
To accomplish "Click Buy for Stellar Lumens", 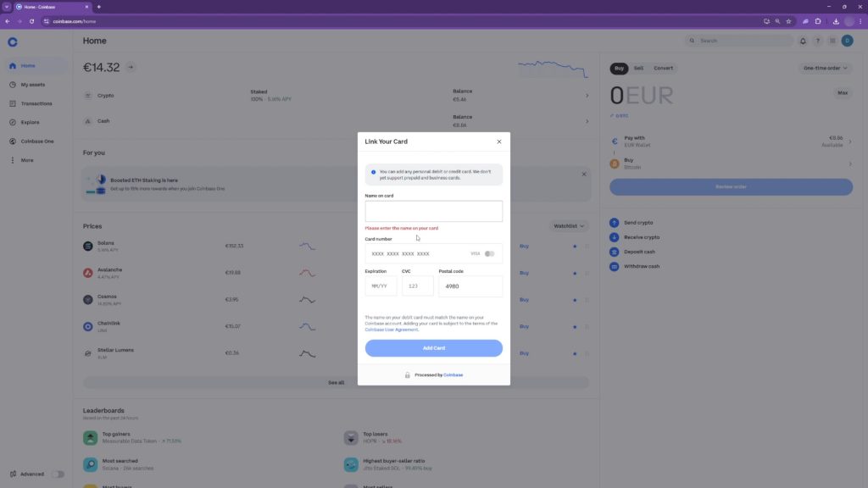I will point(524,353).
